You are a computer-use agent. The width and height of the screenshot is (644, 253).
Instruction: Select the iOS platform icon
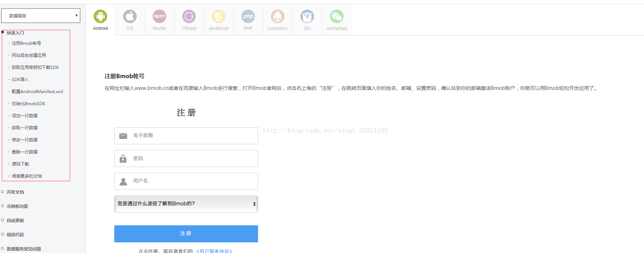(130, 16)
